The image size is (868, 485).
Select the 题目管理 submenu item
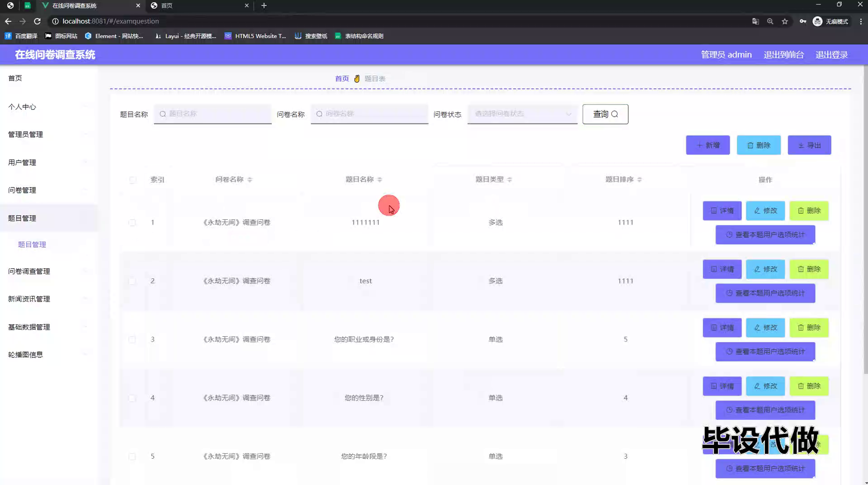32,245
